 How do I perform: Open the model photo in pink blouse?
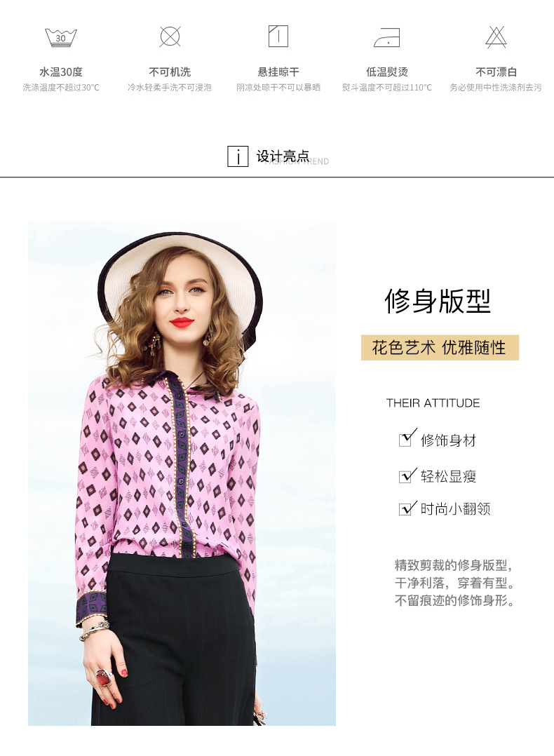click(182, 473)
